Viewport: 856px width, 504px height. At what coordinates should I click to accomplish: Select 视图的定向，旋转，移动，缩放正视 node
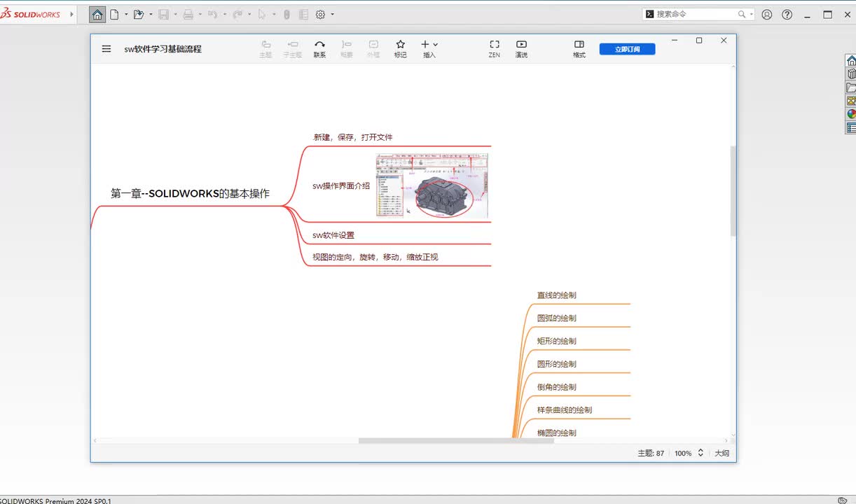click(x=375, y=257)
